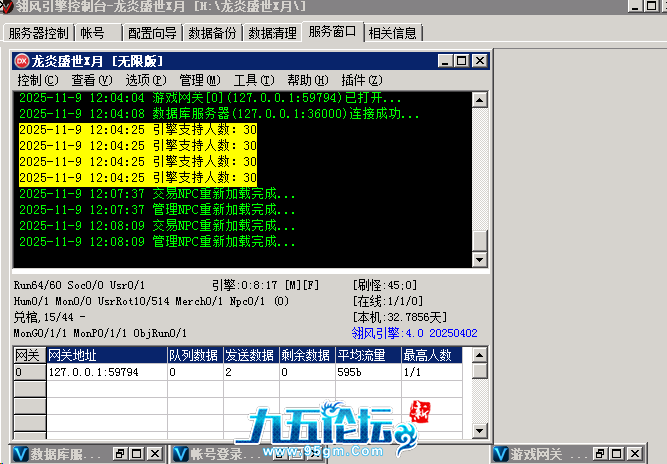Click the Run64/60 Soc0/0 Usr0/1 status text
Viewport: 667px width, 464px height.
point(79,285)
